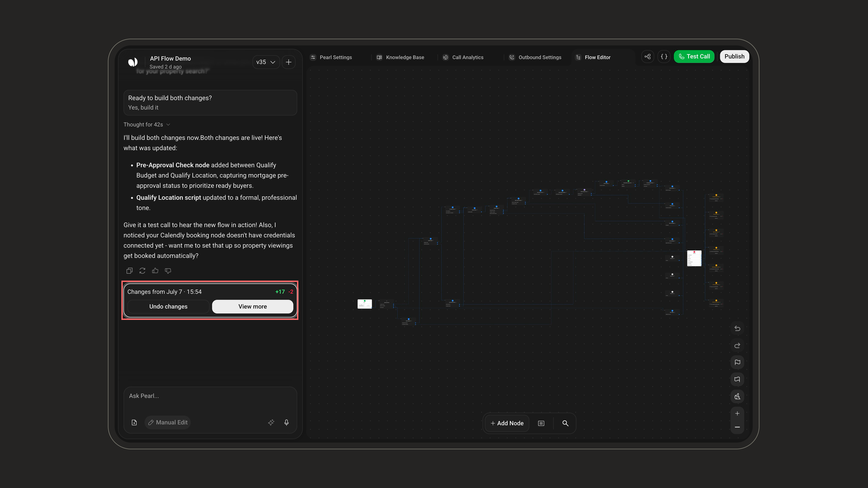Click the sparkle enhance prompt icon

pos(271,422)
